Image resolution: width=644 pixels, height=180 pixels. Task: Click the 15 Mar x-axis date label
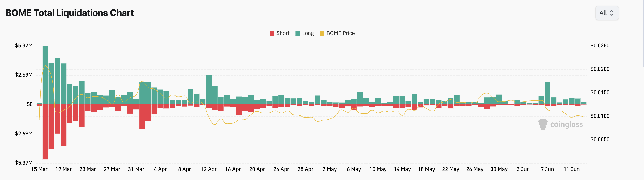tap(39, 169)
